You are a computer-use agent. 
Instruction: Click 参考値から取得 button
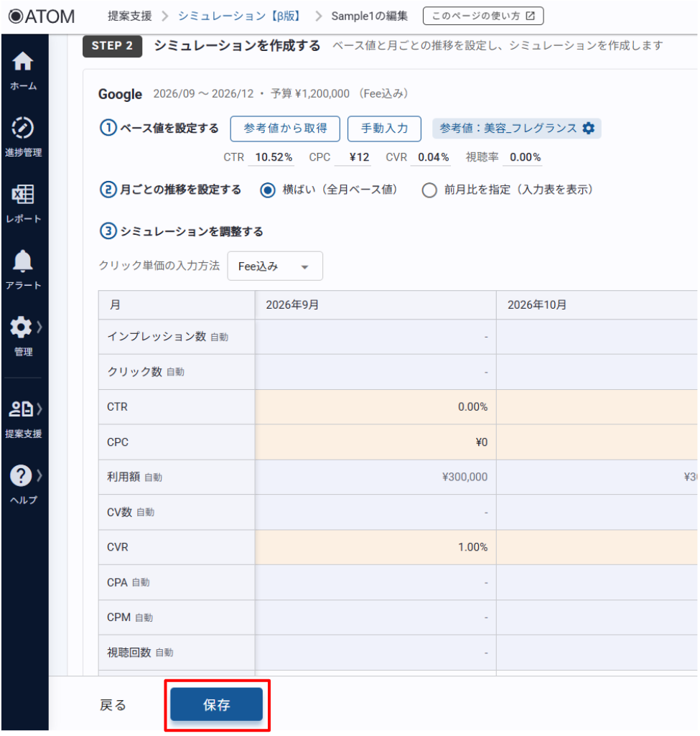(x=285, y=129)
